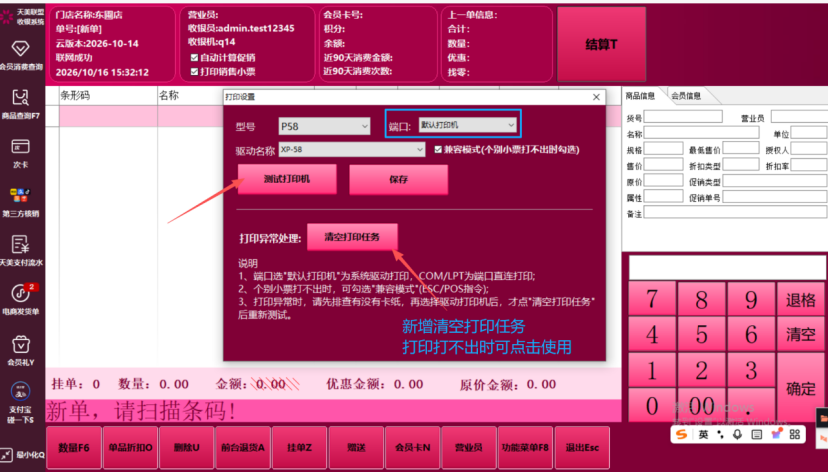Click the 会员卡N button
The width and height of the screenshot is (828, 472).
[412, 448]
